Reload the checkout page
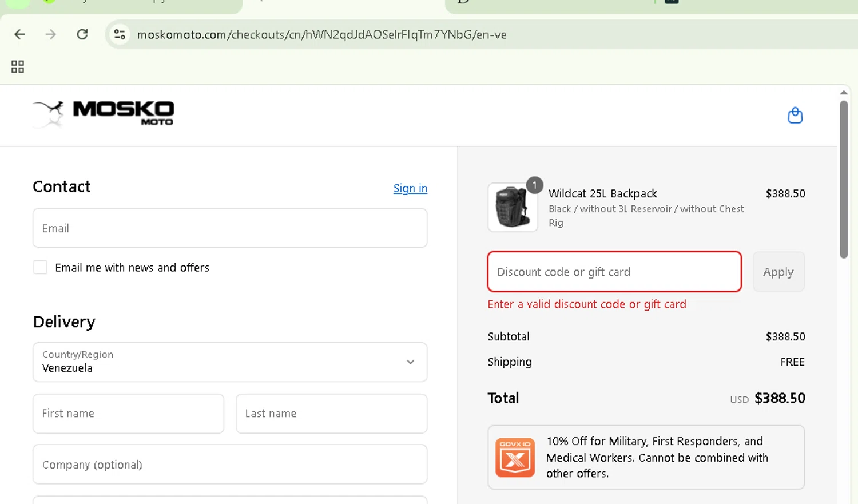858x504 pixels. tap(82, 34)
